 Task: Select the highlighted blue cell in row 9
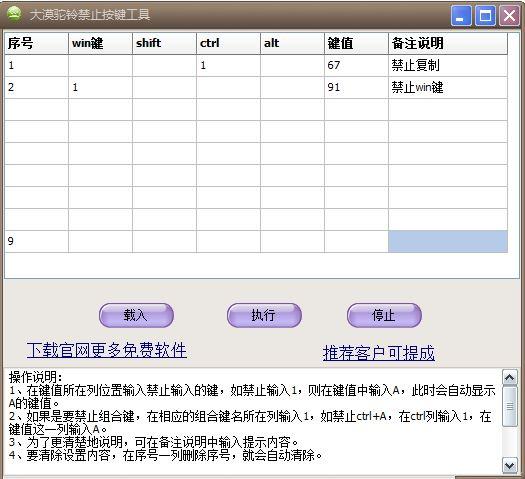448,241
